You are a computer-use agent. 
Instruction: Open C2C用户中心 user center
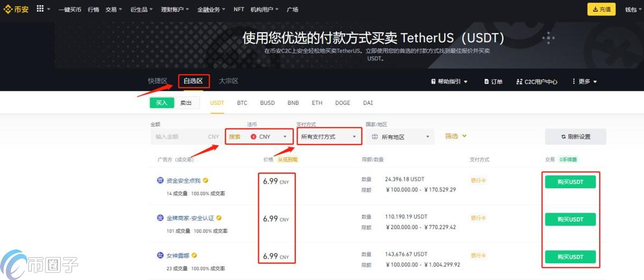coord(537,82)
